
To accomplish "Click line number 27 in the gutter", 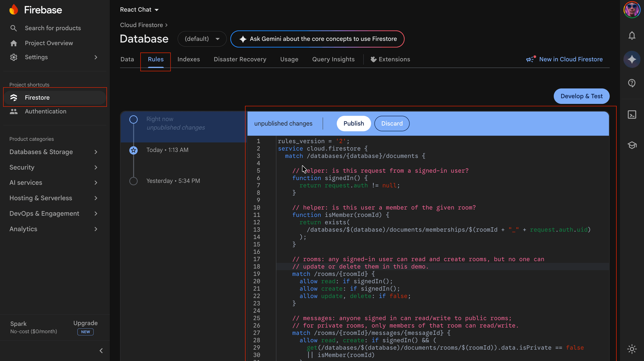I will pyautogui.click(x=257, y=333).
